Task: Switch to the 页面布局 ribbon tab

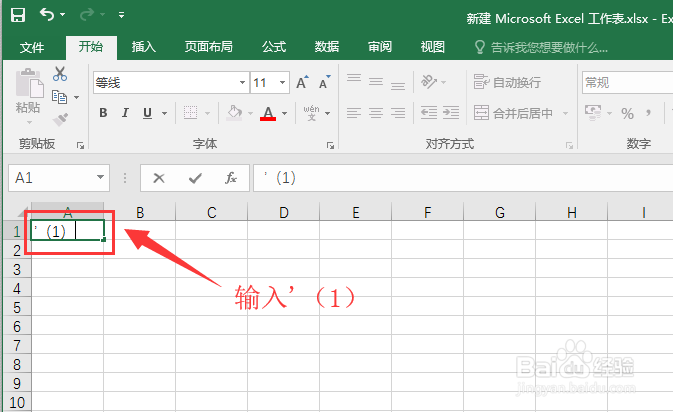Action: 209,47
